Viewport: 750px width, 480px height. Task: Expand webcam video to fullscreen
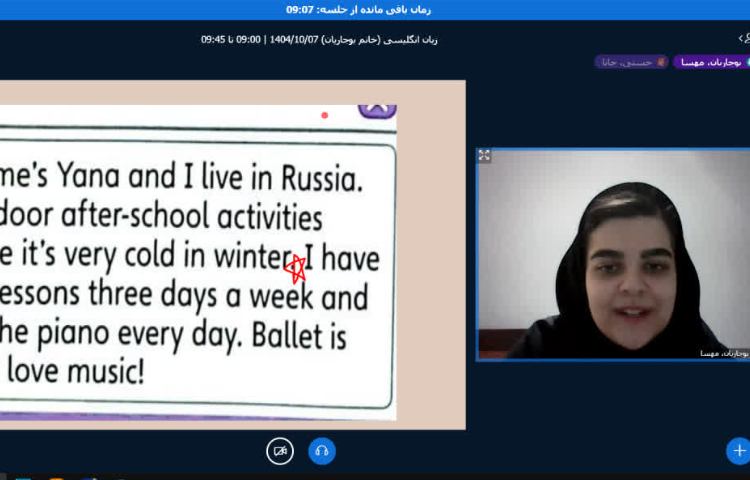(485, 156)
